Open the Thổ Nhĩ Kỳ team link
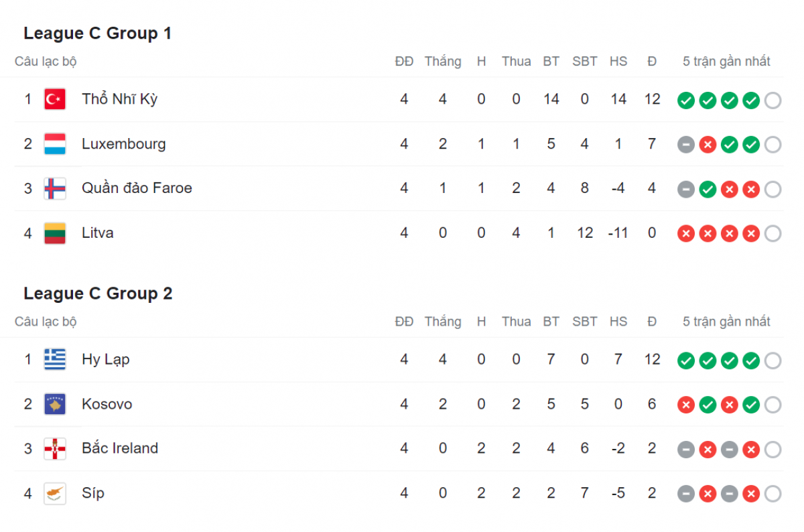The image size is (804, 532). (x=120, y=99)
